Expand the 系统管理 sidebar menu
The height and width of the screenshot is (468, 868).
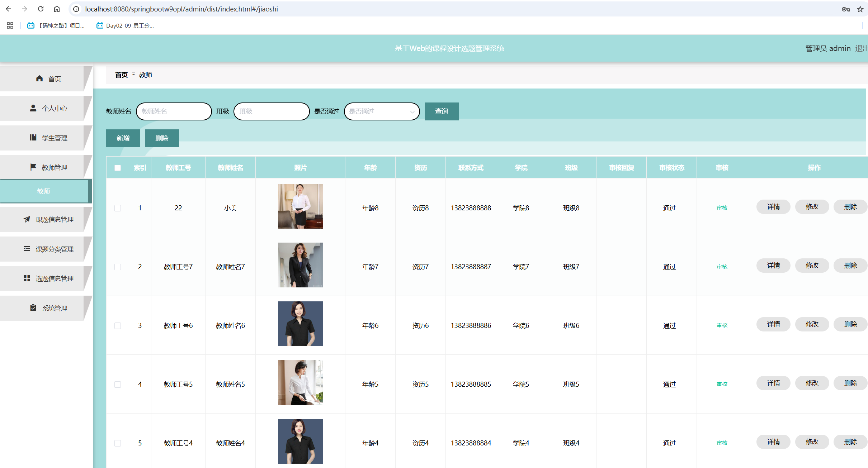46,308
